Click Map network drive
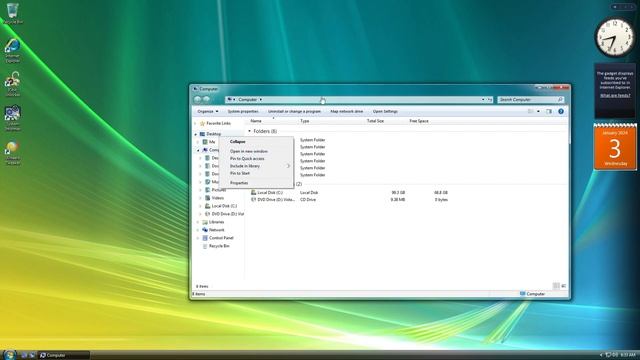This screenshot has width=640, height=360. [x=347, y=111]
